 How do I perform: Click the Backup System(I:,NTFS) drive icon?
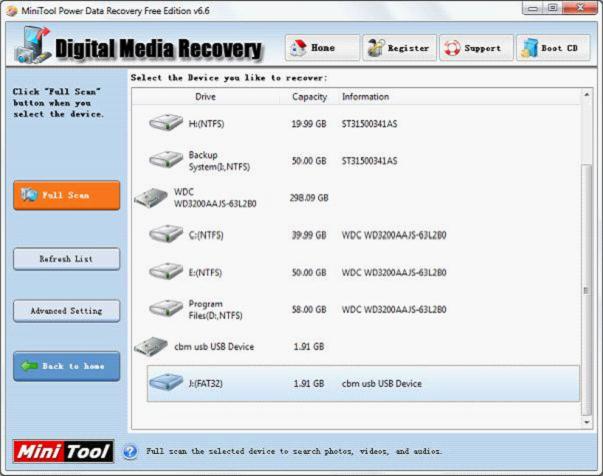tap(166, 160)
